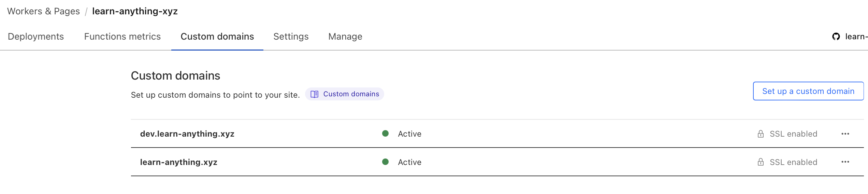Click the lock icon for learn-anything.xyz
The width and height of the screenshot is (868, 194).
click(761, 162)
